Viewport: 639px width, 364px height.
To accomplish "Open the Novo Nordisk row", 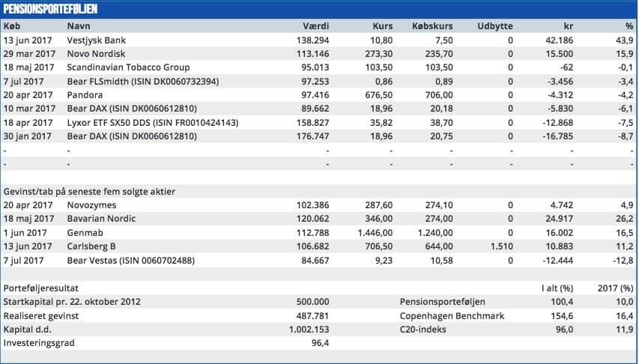I will coord(94,54).
